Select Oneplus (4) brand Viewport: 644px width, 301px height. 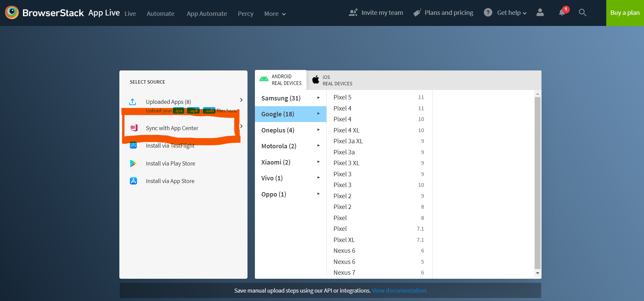pyautogui.click(x=291, y=130)
